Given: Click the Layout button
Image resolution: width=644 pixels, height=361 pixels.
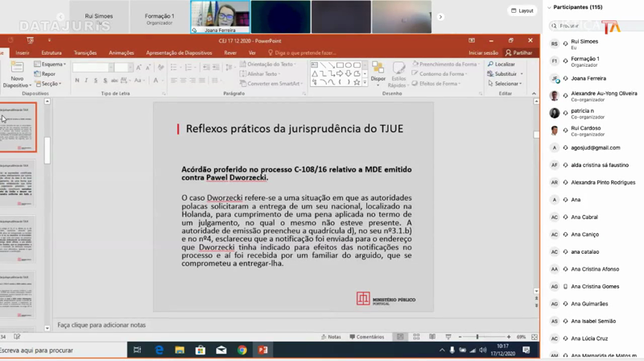Looking at the screenshot, I should tap(522, 10).
